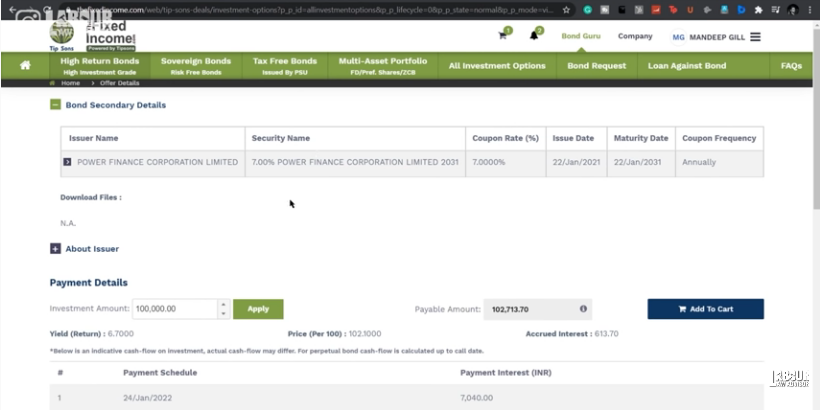Open the Company link in header

(635, 36)
